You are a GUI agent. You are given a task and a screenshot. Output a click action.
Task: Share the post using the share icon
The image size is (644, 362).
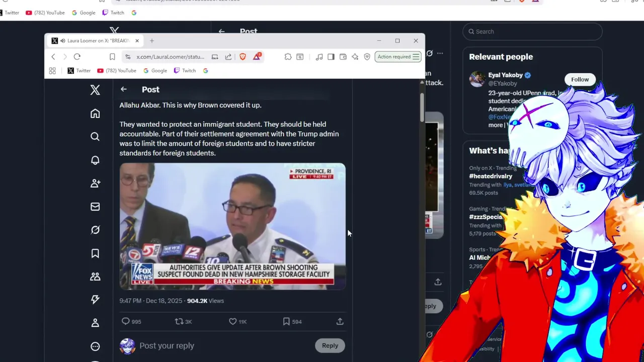(340, 321)
